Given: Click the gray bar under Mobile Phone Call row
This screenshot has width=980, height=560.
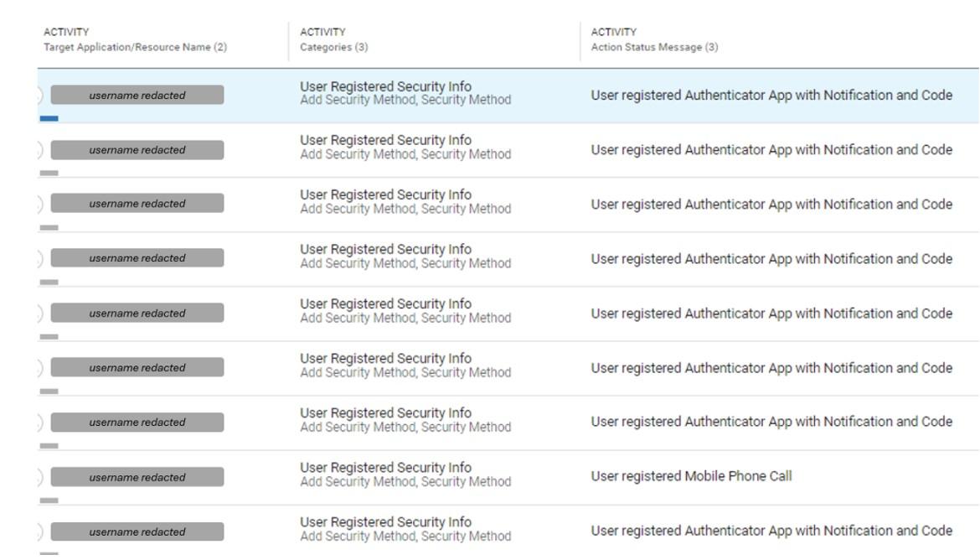Looking at the screenshot, I should 49,500.
